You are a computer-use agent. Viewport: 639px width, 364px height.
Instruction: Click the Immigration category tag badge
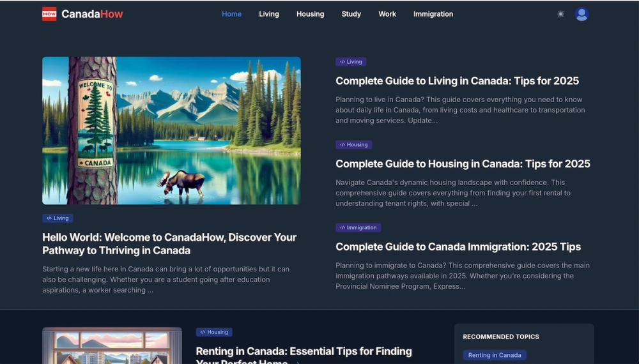358,227
